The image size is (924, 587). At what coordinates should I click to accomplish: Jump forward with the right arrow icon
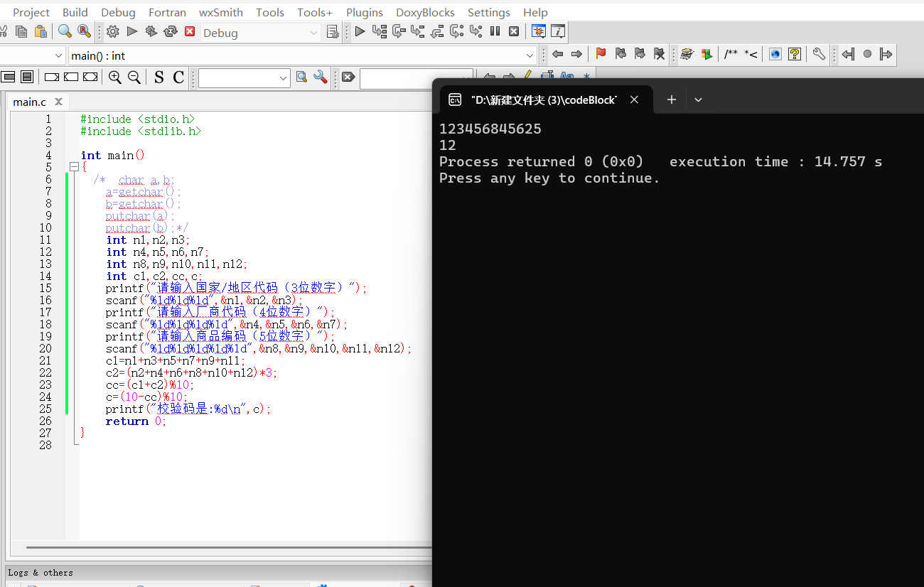coord(576,54)
